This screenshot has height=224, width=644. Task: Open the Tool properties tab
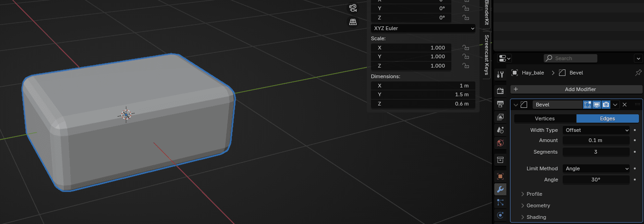(x=500, y=75)
